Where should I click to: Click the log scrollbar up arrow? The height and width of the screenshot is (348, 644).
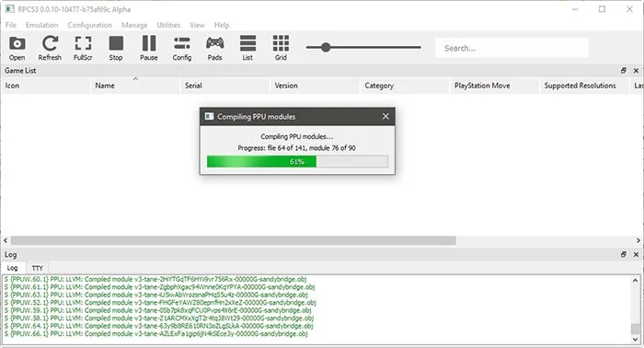[636, 280]
